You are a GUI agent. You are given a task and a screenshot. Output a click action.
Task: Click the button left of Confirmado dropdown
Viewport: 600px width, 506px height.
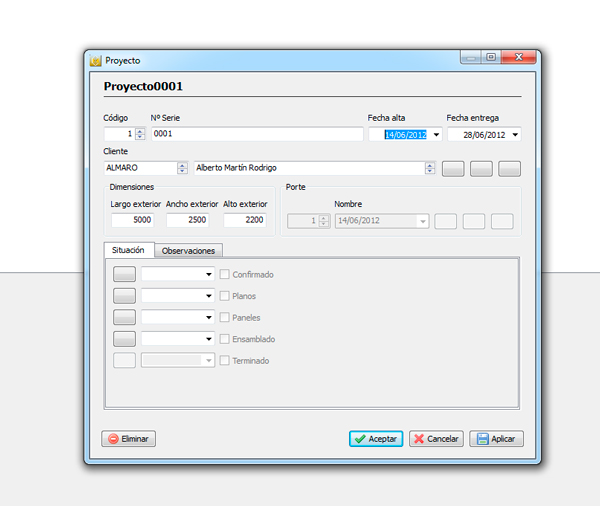(x=124, y=274)
